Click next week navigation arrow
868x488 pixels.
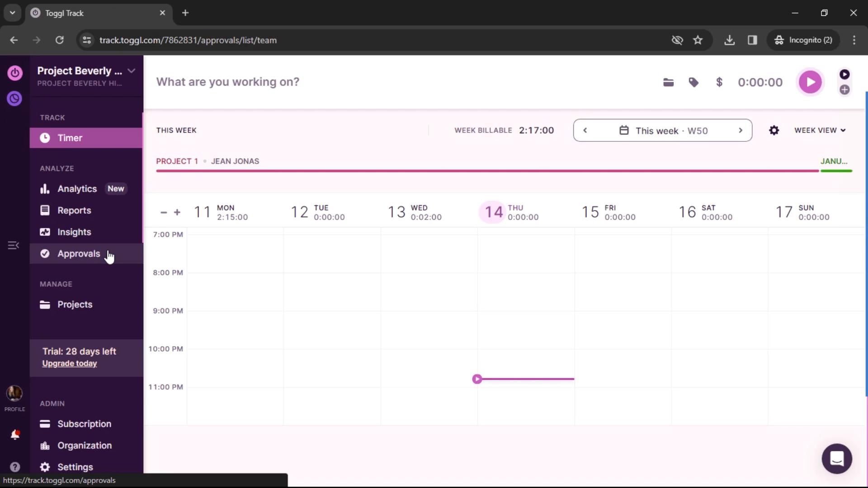[x=741, y=131]
